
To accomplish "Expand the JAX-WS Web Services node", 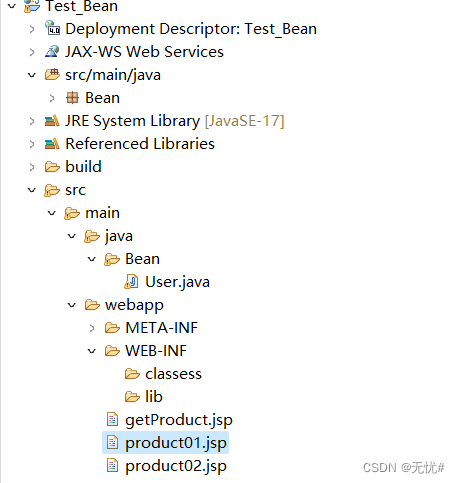I will (x=32, y=52).
